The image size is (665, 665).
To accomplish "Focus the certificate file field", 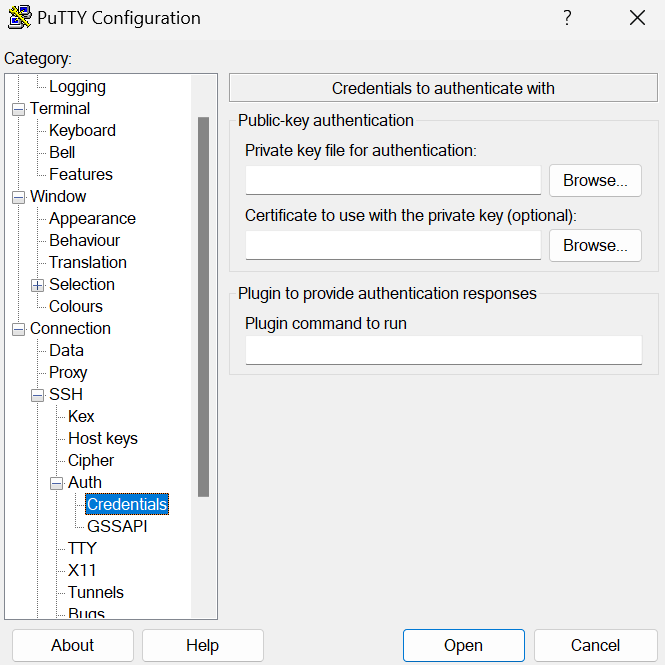I will tap(393, 246).
